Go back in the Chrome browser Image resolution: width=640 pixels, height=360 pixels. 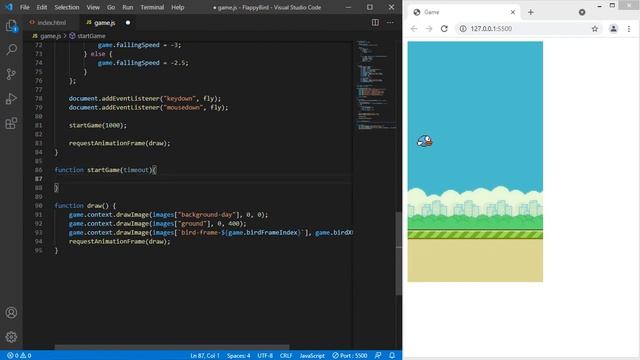[414, 29]
